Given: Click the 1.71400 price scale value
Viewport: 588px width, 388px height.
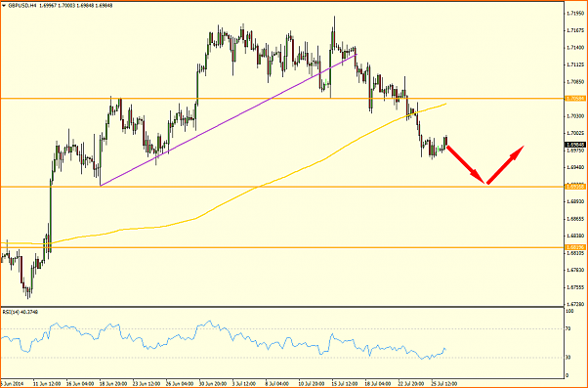Looking at the screenshot, I should point(576,47).
